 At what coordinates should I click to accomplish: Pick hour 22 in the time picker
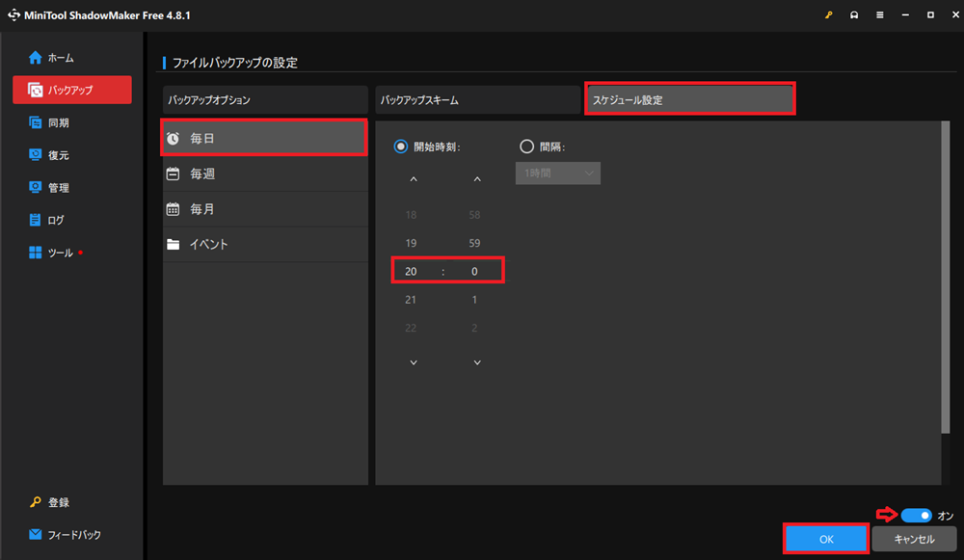click(411, 329)
